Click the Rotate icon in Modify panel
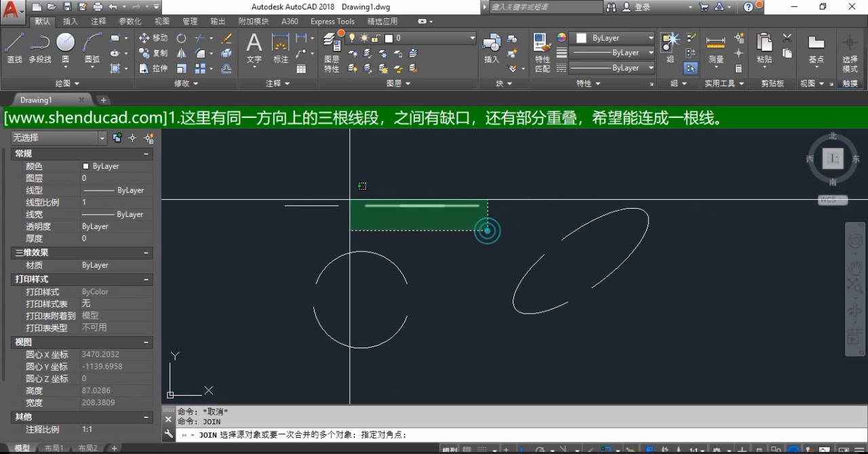Screen dimensions: 868x454 pos(182,38)
